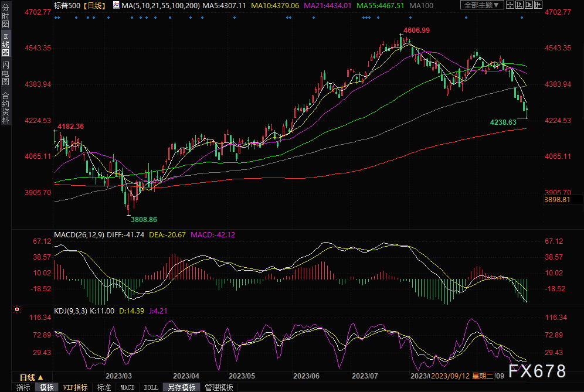Viewport: 584px width, 392px height.
Task: Click the 2023/04 date label
Action: 186,376
